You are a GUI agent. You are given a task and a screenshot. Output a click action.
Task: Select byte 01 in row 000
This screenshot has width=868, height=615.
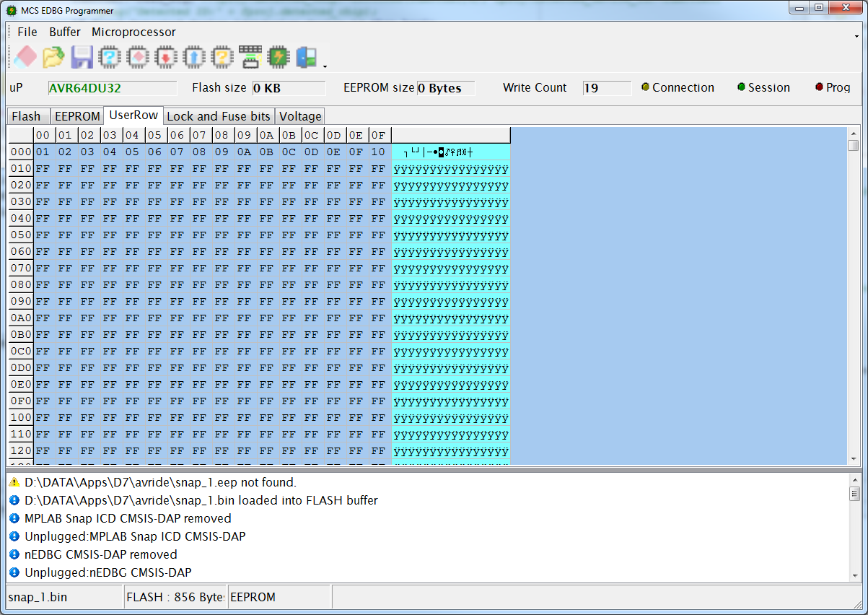click(43, 152)
